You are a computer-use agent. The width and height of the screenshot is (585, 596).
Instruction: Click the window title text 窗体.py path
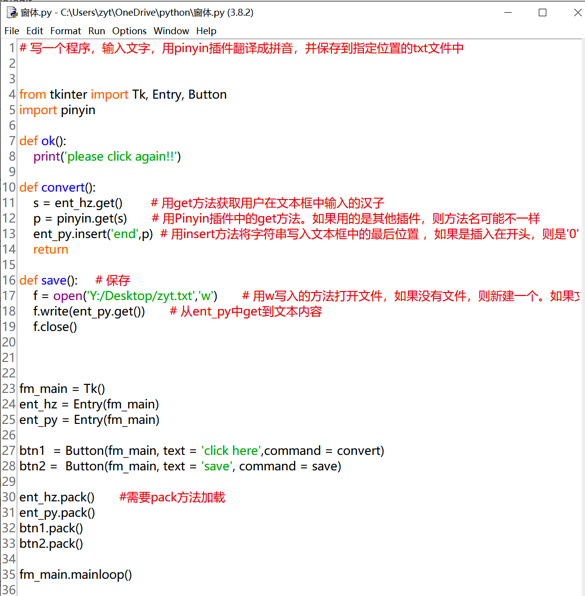pos(137,13)
